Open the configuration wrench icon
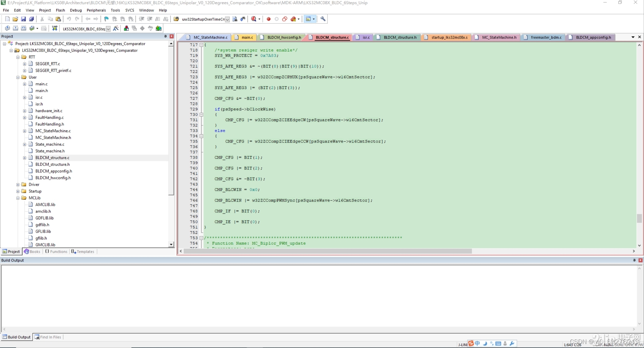 click(323, 19)
